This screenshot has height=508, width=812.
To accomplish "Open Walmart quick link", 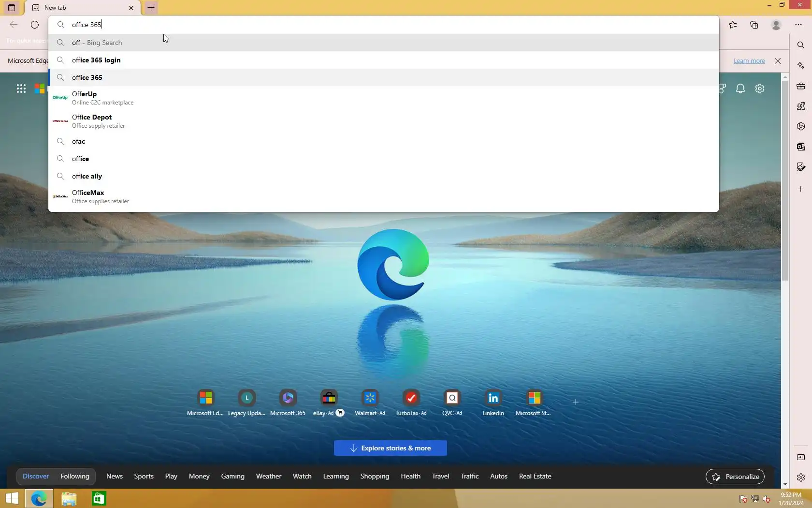I will click(x=370, y=403).
